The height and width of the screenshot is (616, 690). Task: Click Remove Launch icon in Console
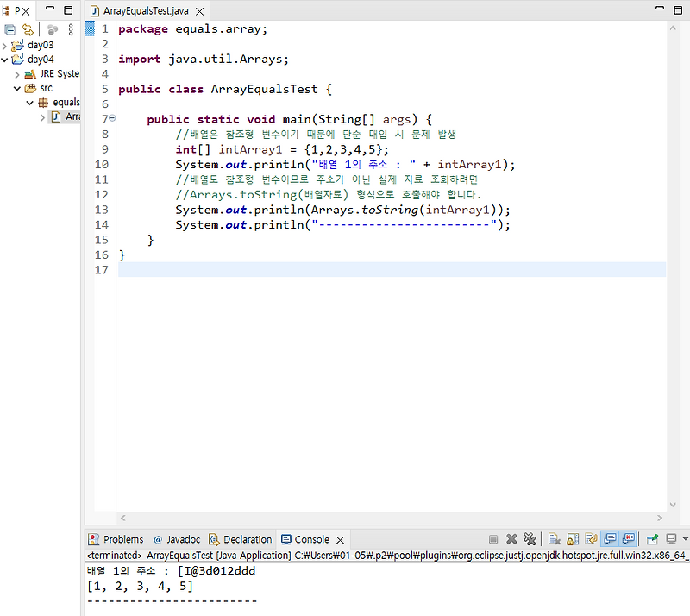[511, 539]
